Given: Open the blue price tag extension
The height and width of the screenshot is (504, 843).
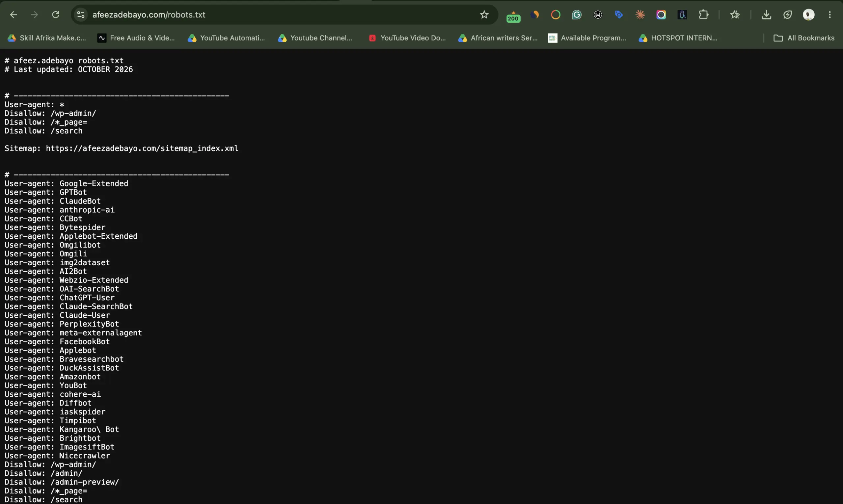Looking at the screenshot, I should coord(619,14).
